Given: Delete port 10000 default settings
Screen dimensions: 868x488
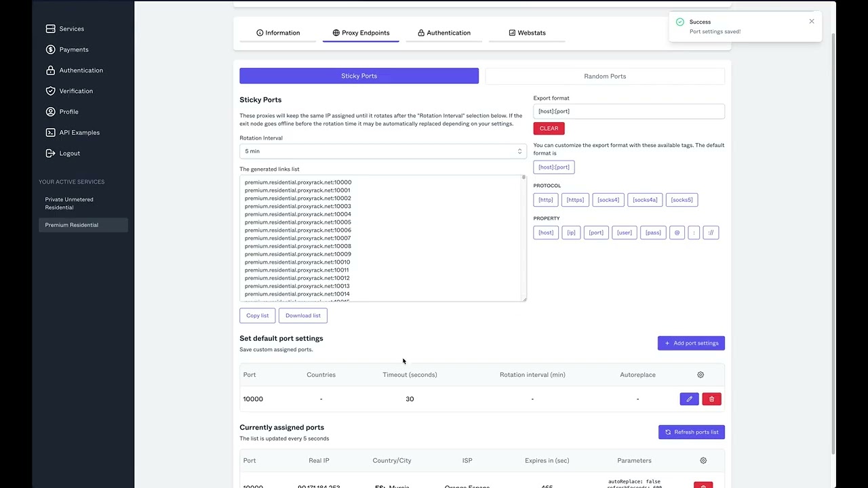Looking at the screenshot, I should coord(711,399).
